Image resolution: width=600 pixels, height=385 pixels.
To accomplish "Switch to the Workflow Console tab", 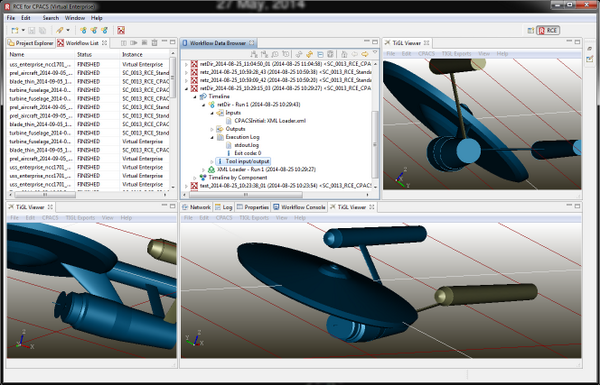I will (299, 207).
